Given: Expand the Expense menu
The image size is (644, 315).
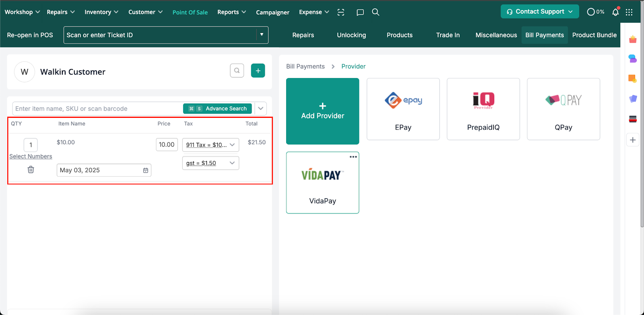Looking at the screenshot, I should (314, 12).
